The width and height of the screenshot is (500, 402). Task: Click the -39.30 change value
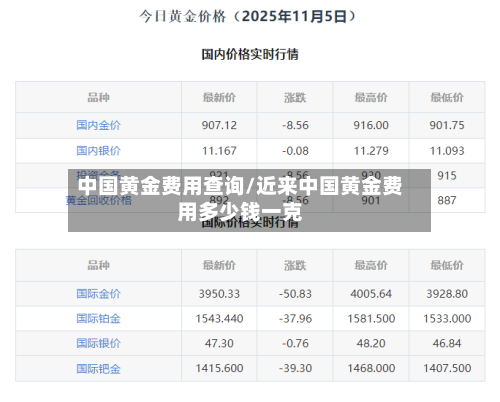(295, 368)
